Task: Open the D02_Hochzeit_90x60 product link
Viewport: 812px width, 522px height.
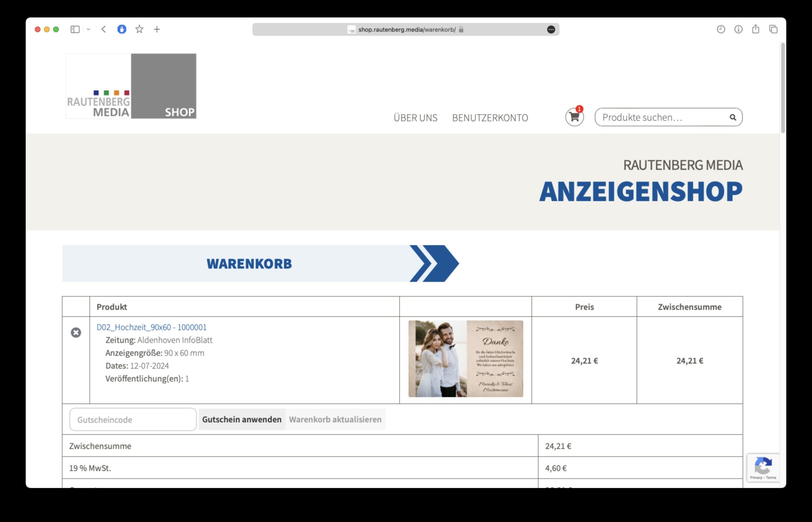Action: (x=151, y=327)
